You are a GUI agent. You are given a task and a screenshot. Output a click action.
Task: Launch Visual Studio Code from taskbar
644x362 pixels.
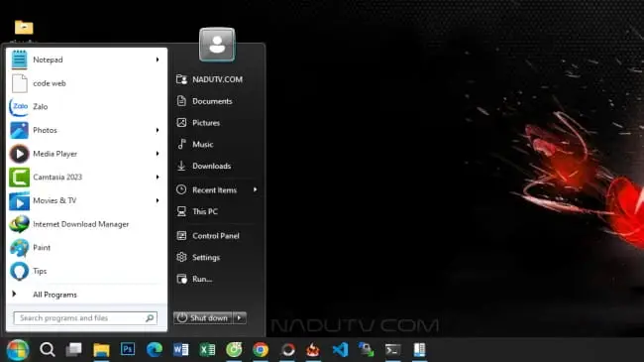tap(340, 350)
